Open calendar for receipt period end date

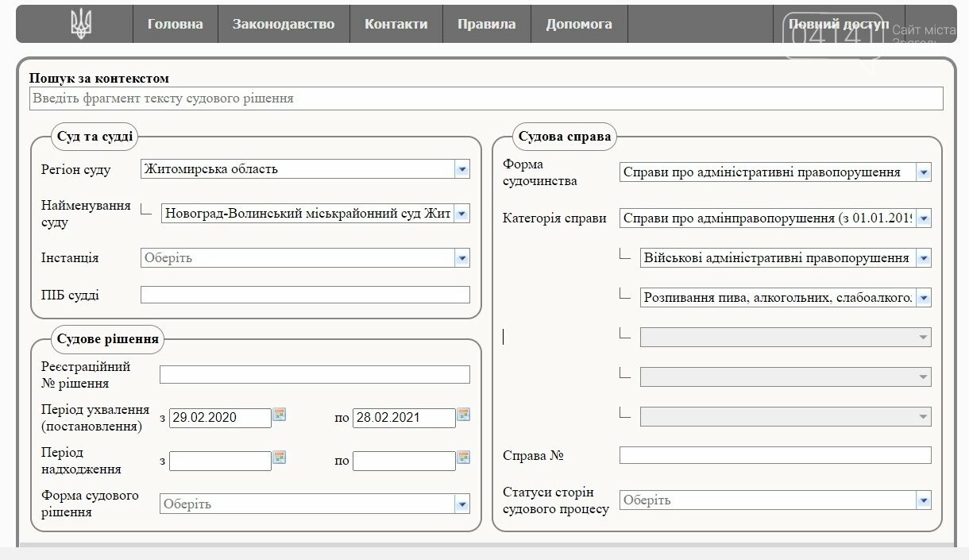tap(464, 458)
